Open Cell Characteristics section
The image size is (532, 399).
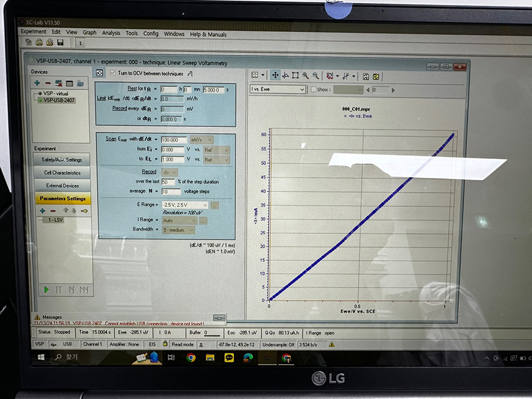point(62,173)
